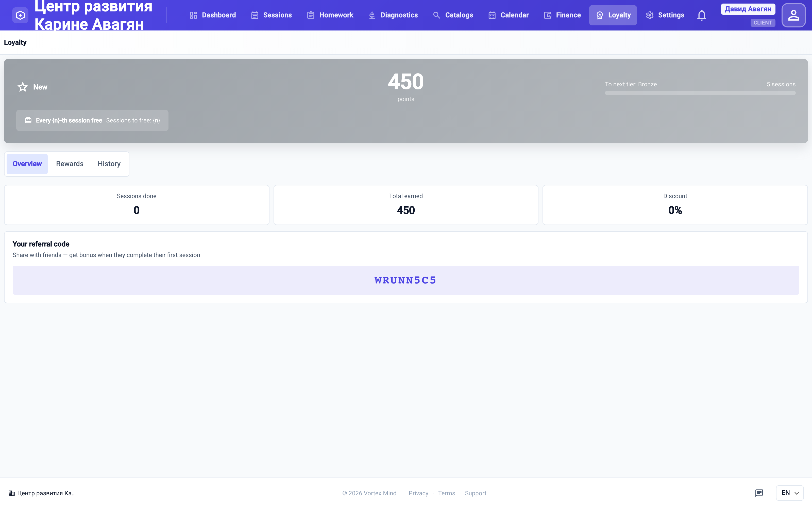Go to the Finance section

pyautogui.click(x=562, y=15)
